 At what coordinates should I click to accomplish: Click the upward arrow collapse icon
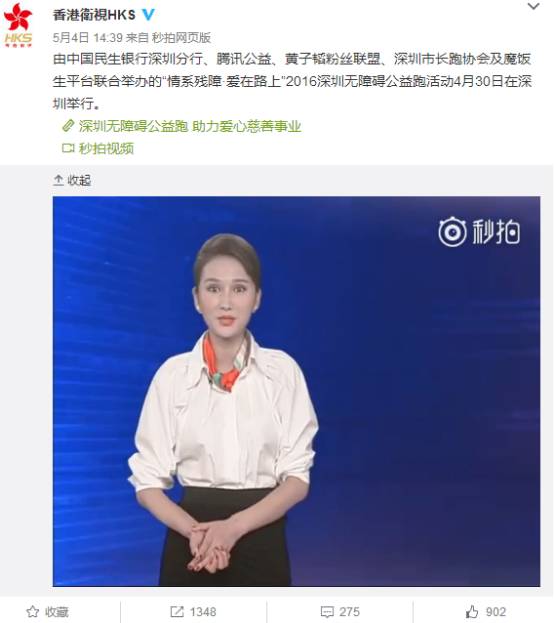pyautogui.click(x=58, y=180)
